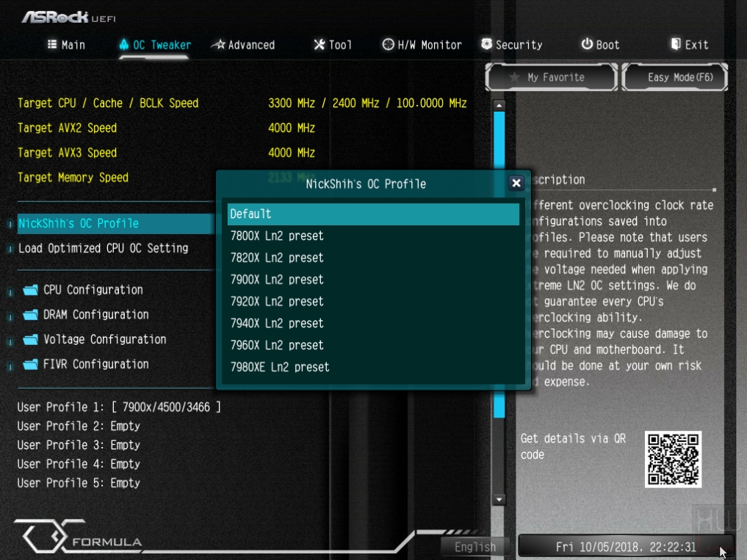Click the Security shield icon
Image resolution: width=747 pixels, height=560 pixels.
point(486,44)
